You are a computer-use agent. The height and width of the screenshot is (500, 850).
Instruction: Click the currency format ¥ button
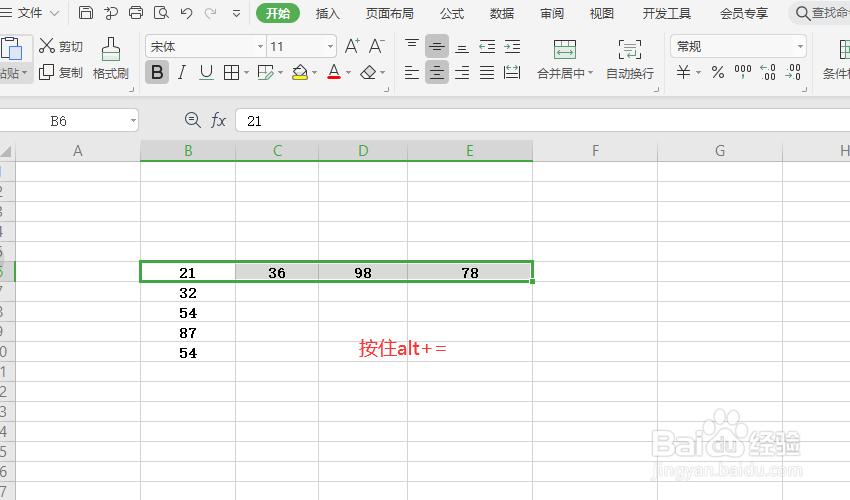point(684,72)
